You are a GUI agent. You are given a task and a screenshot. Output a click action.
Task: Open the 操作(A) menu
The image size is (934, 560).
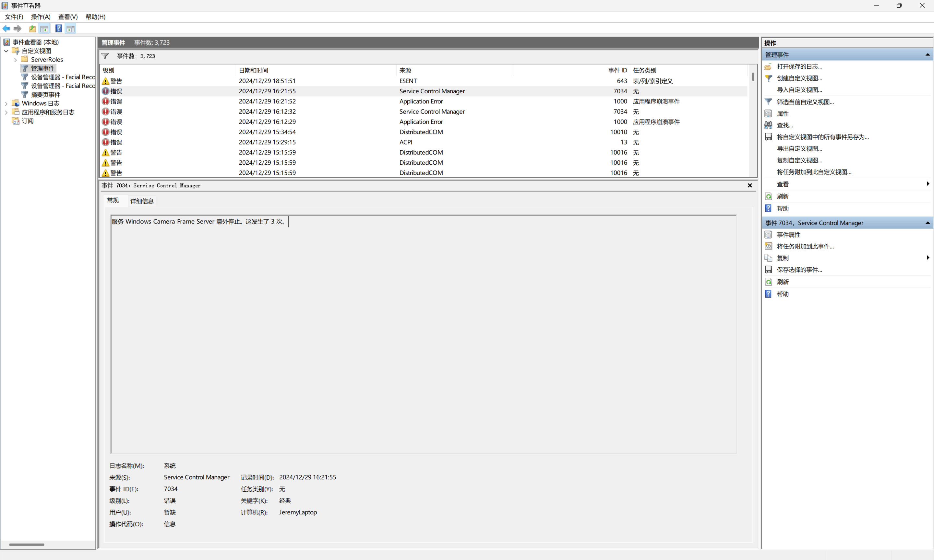[x=41, y=17]
